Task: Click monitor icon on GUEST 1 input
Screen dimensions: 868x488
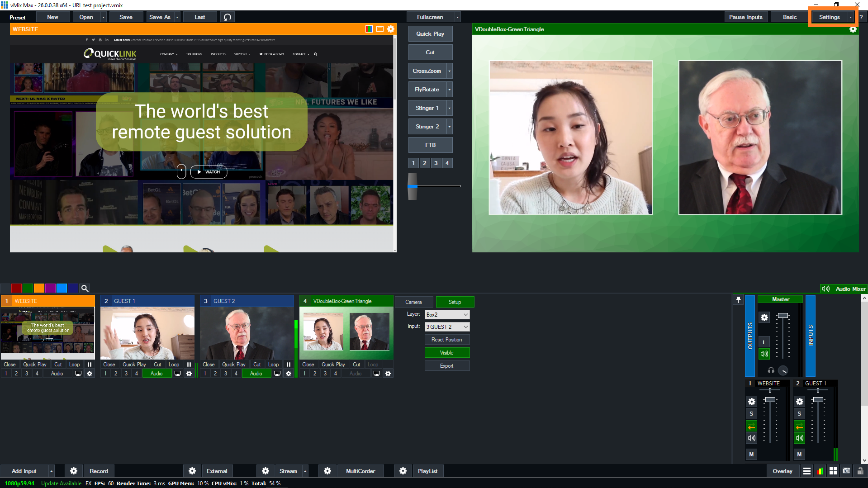Action: [178, 374]
